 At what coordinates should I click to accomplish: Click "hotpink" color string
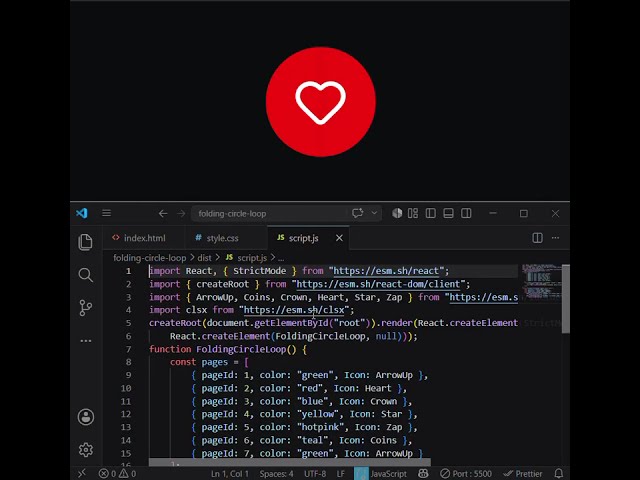pos(320,427)
